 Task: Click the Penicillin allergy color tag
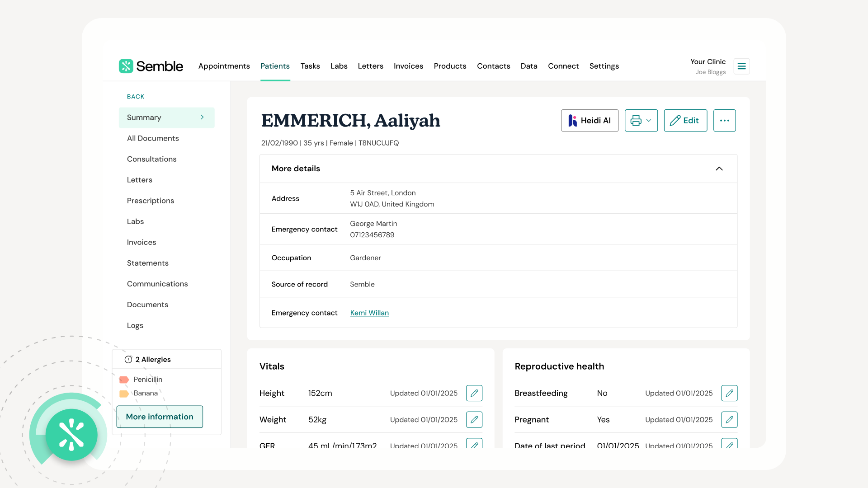point(124,380)
